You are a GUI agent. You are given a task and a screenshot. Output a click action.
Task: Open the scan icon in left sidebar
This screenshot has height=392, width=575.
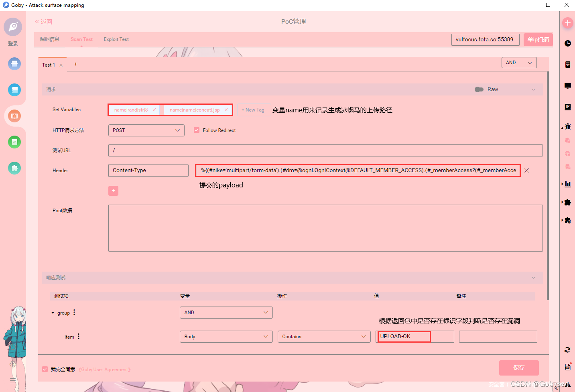pyautogui.click(x=14, y=63)
